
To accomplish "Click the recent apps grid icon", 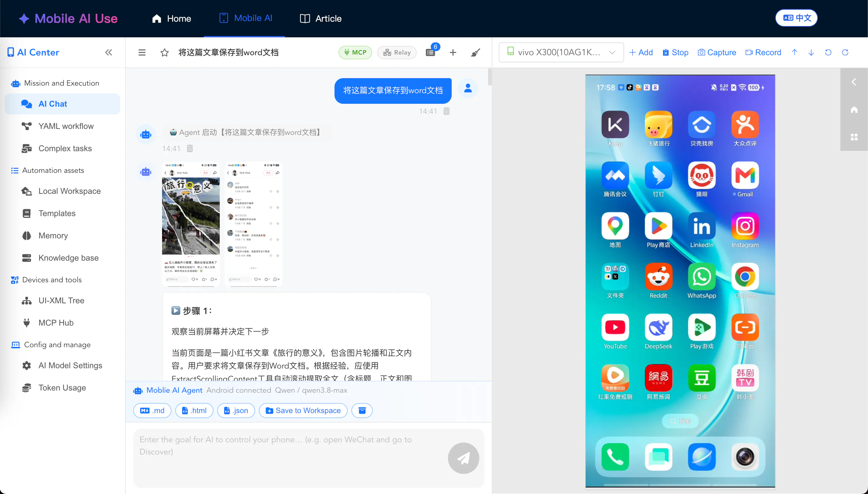I will coord(854,137).
